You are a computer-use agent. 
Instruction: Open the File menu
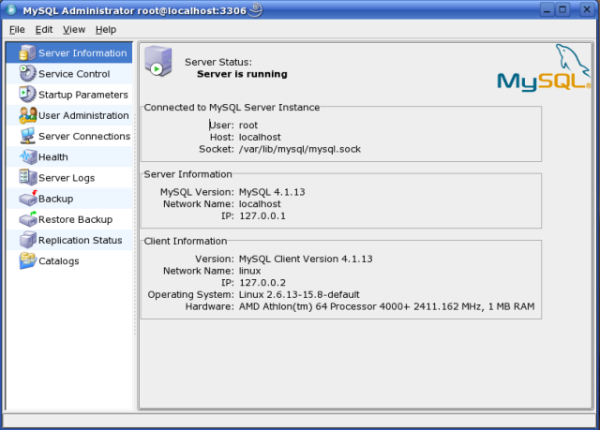point(17,30)
